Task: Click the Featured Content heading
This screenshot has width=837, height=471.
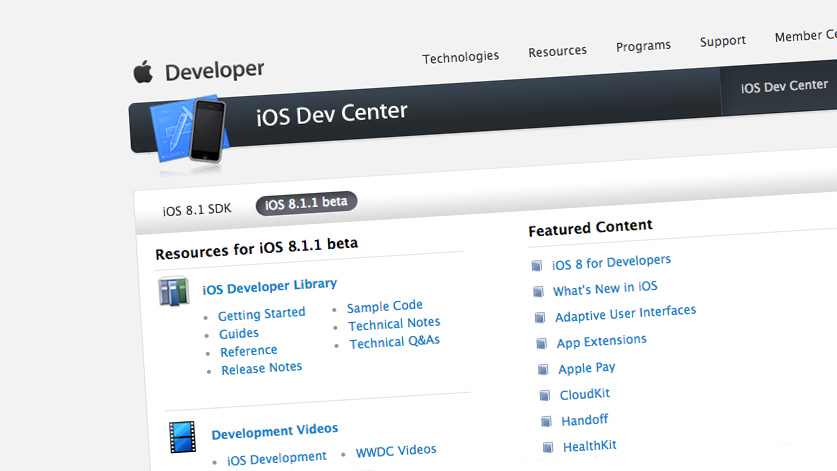Action: click(x=590, y=228)
